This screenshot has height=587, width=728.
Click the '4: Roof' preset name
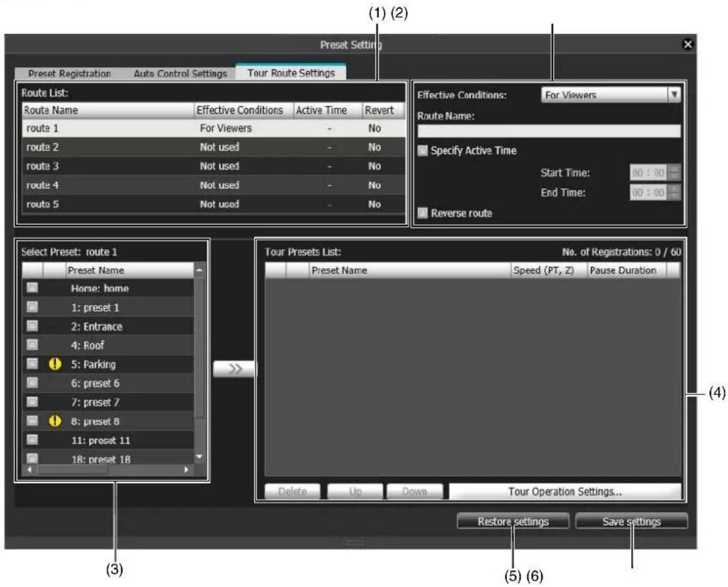click(x=87, y=345)
